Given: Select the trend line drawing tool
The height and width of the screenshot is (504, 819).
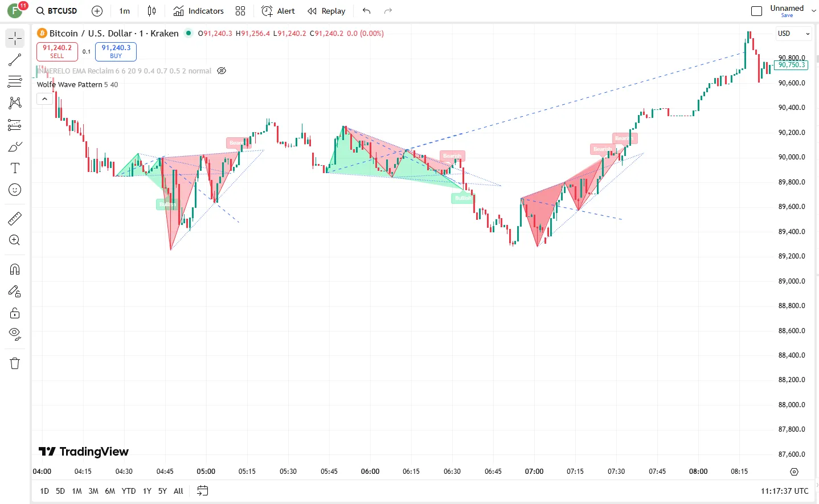Looking at the screenshot, I should [x=15, y=60].
